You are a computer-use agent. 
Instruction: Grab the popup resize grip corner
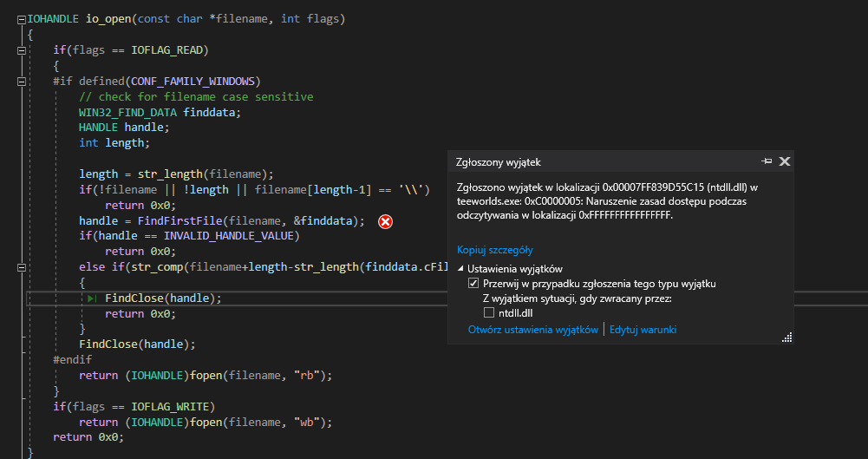click(x=787, y=338)
